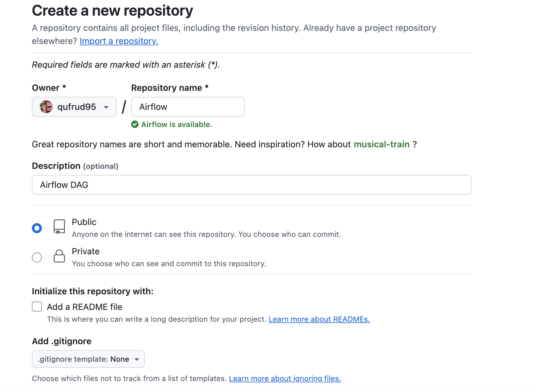Click the qufrud95 owner avatar image
Image resolution: width=537 pixels, height=392 pixels.
46,107
